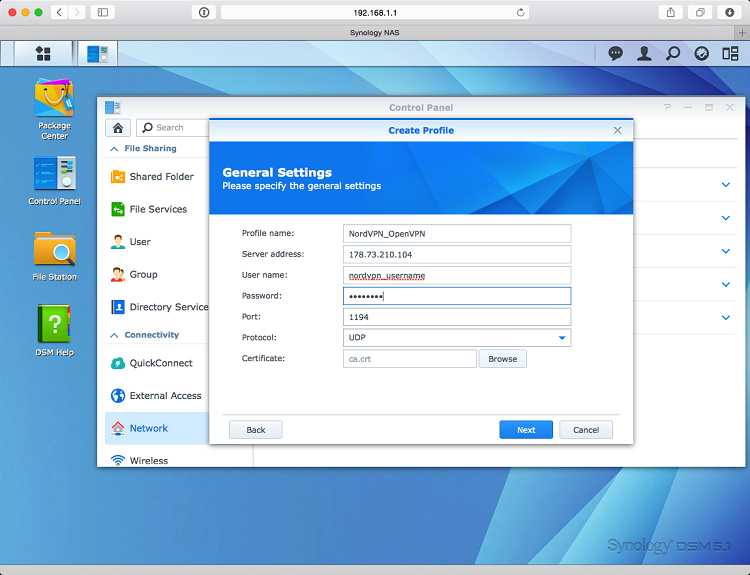Open the notifications chat bubble icon
Viewport: 750px width, 575px height.
pos(615,54)
